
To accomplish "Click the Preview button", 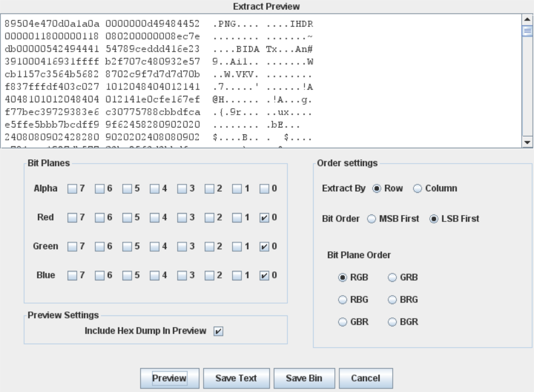I will tap(170, 378).
